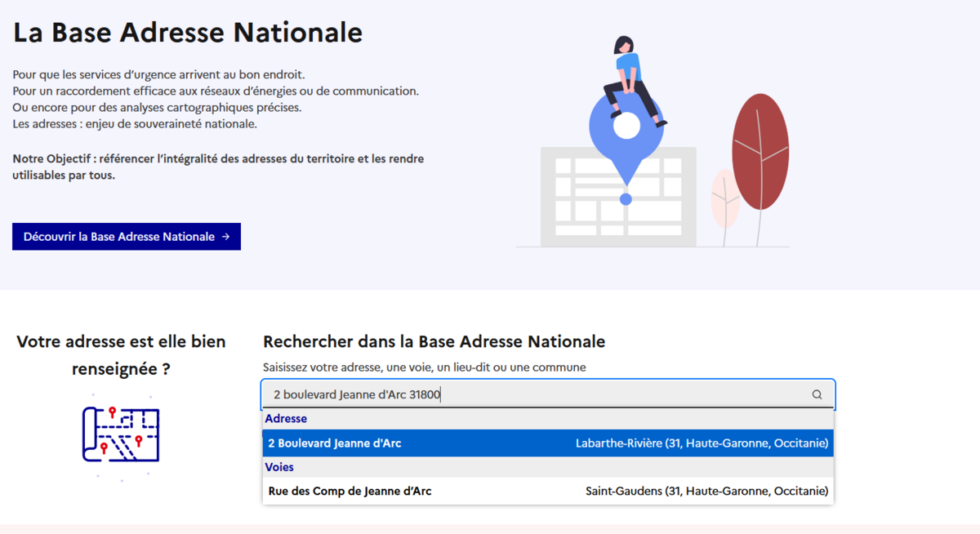The width and height of the screenshot is (980, 534).
Task: Click the Votre adresse est elle bien renseignée text
Action: pos(121,354)
